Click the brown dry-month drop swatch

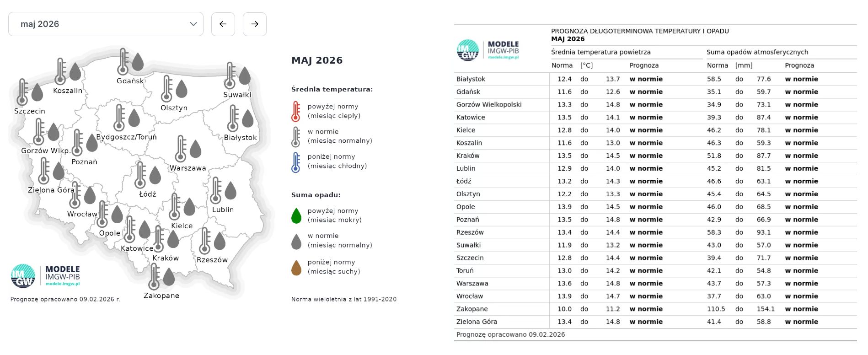296,267
